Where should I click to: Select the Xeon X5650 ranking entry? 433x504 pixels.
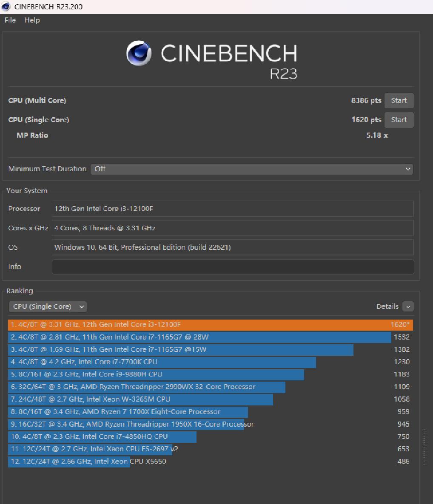pyautogui.click(x=88, y=461)
